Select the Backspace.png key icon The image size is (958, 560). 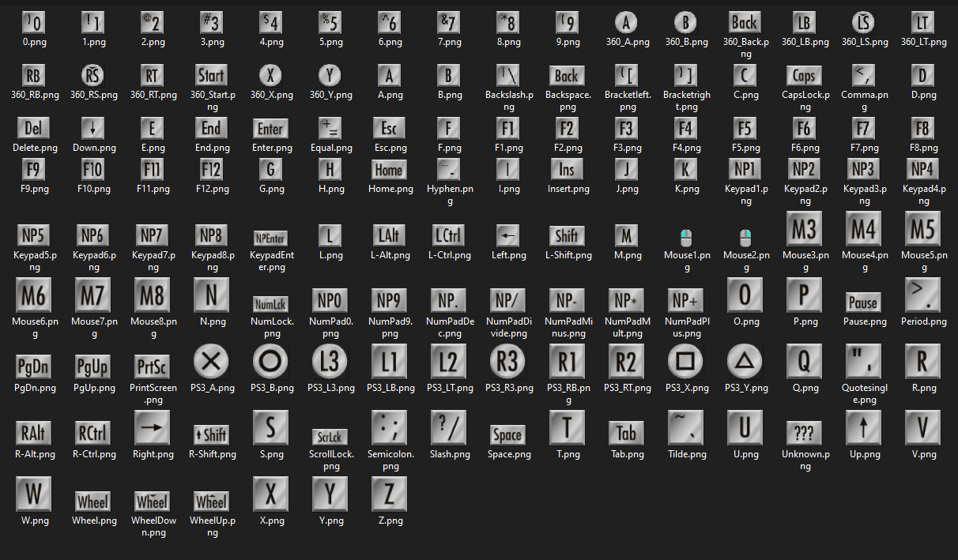567,76
